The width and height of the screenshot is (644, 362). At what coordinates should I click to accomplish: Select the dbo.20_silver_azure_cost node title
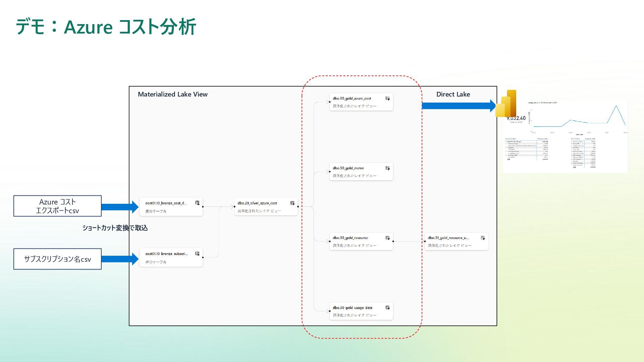pyautogui.click(x=257, y=203)
